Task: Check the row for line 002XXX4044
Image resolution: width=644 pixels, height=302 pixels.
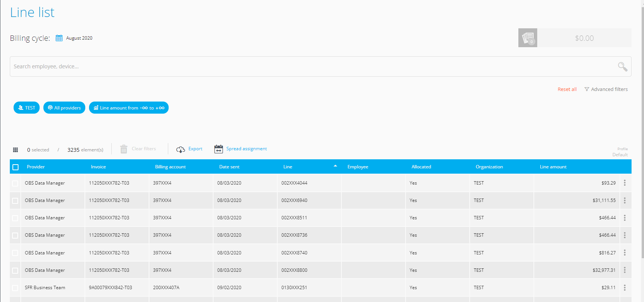Action: pyautogui.click(x=15, y=183)
